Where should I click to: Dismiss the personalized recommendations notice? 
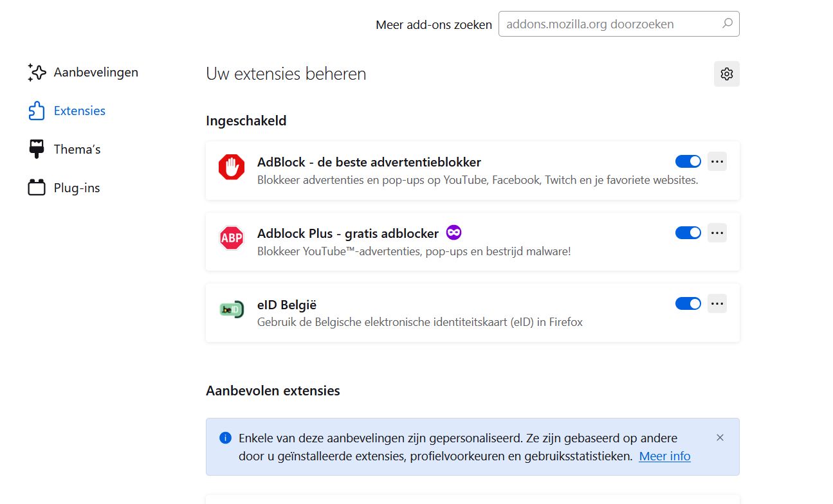[x=720, y=437]
